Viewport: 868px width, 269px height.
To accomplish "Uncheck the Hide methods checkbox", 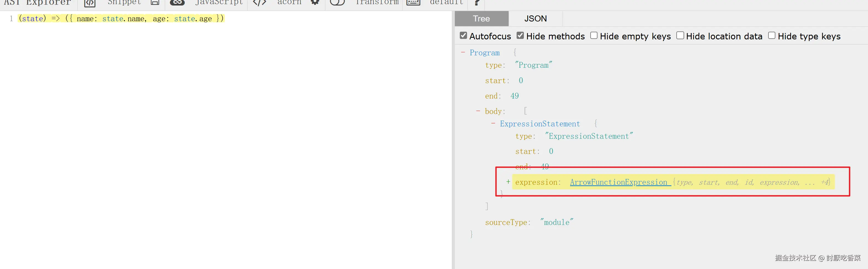I will pyautogui.click(x=520, y=36).
